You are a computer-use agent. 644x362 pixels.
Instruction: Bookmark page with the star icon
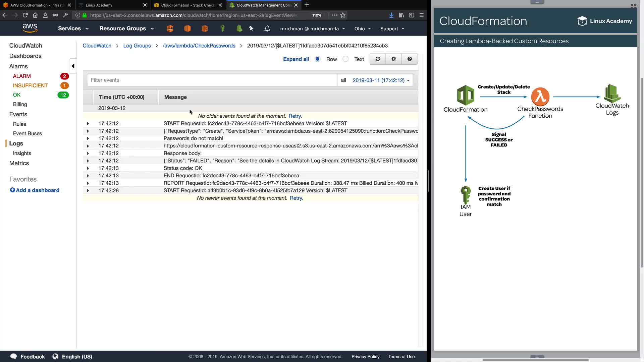[343, 15]
